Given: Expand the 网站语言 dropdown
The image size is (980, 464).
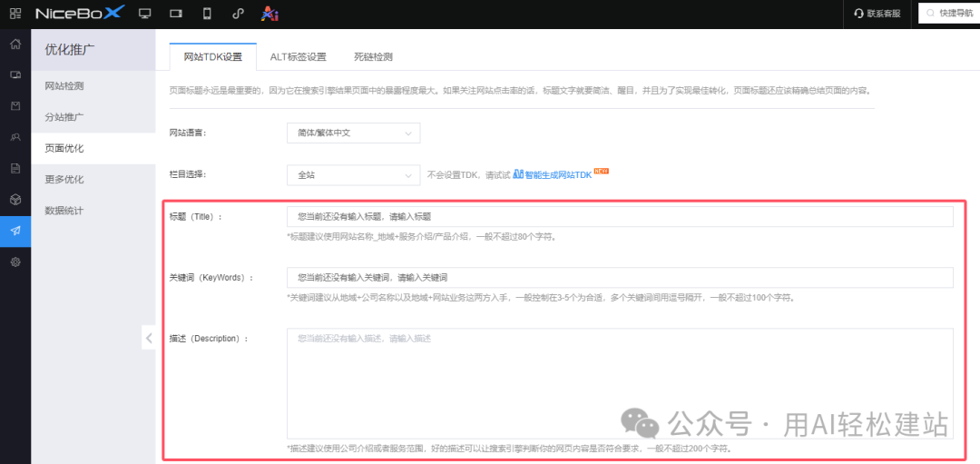Looking at the screenshot, I should 354,133.
